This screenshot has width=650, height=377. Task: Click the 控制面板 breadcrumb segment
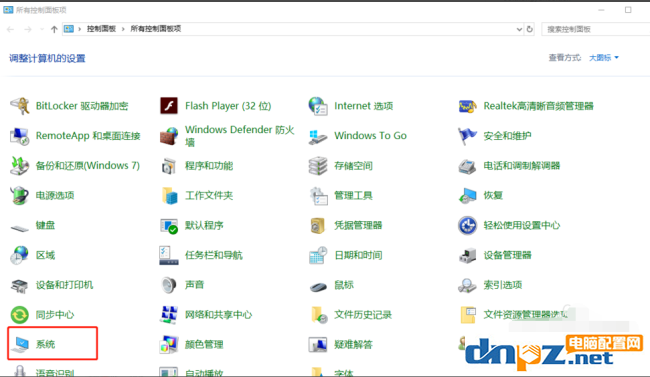(101, 29)
